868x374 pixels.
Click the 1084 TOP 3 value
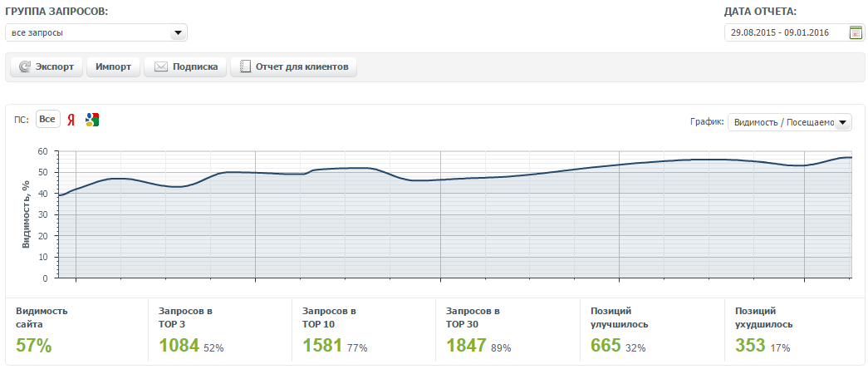coord(179,346)
